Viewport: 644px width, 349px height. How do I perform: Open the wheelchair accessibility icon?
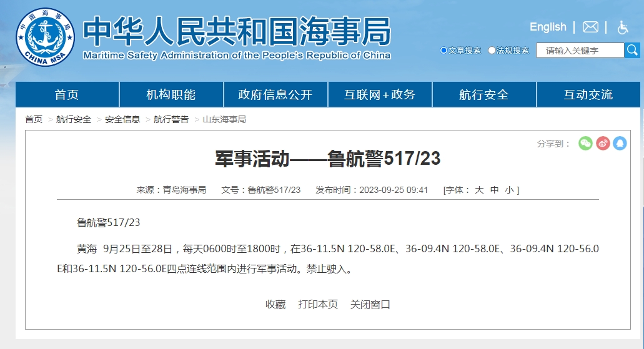point(623,27)
